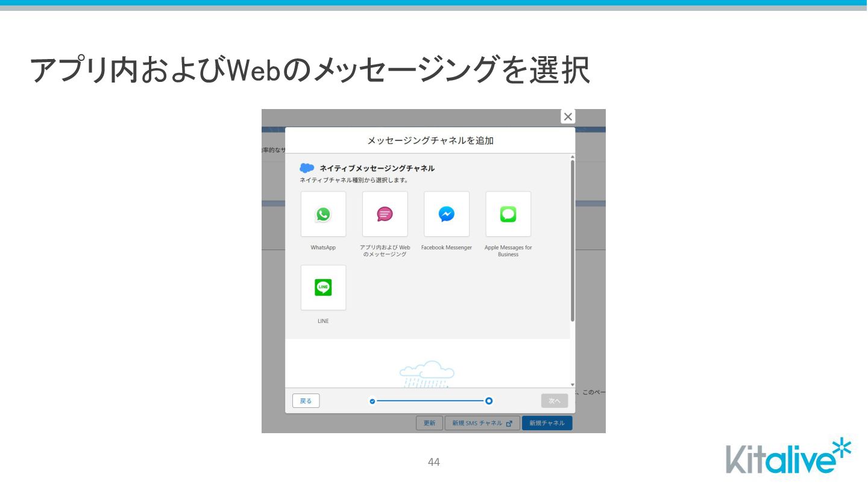Click the 更新 button behind the dialog
The image size is (868, 488).
[429, 423]
